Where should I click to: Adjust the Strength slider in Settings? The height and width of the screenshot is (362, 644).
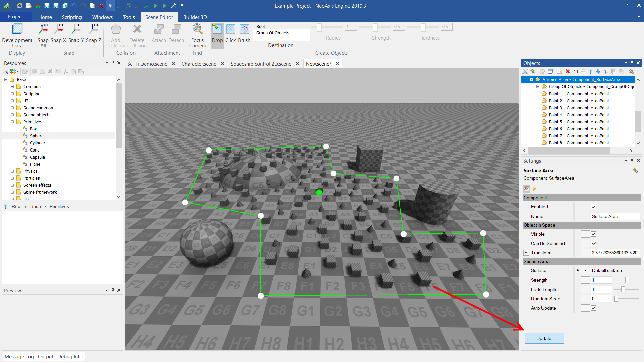coord(627,280)
